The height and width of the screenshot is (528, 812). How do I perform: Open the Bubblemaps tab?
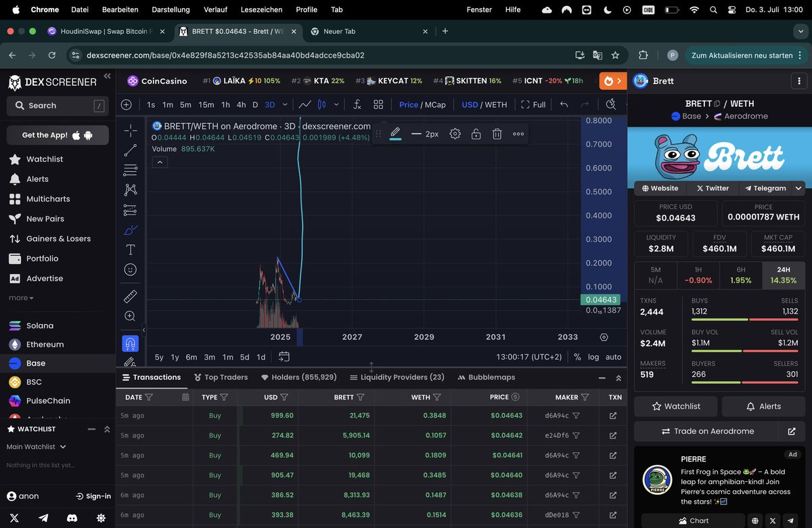[x=487, y=377]
